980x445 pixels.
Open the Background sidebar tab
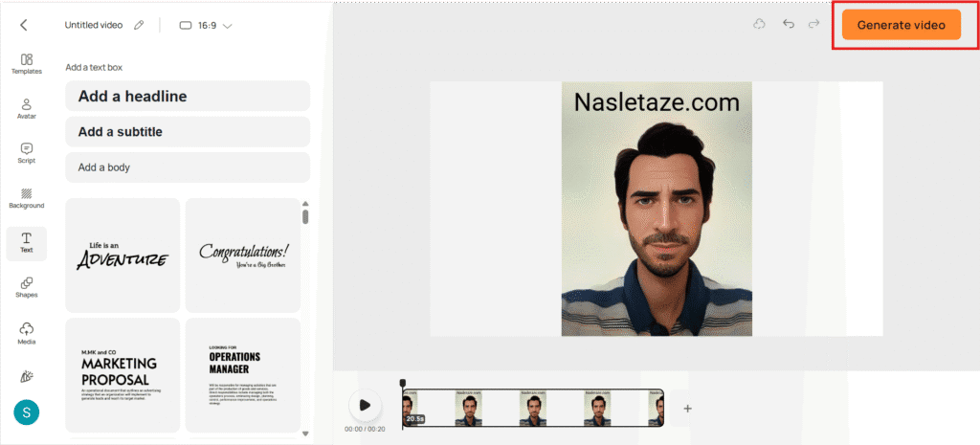point(26,198)
